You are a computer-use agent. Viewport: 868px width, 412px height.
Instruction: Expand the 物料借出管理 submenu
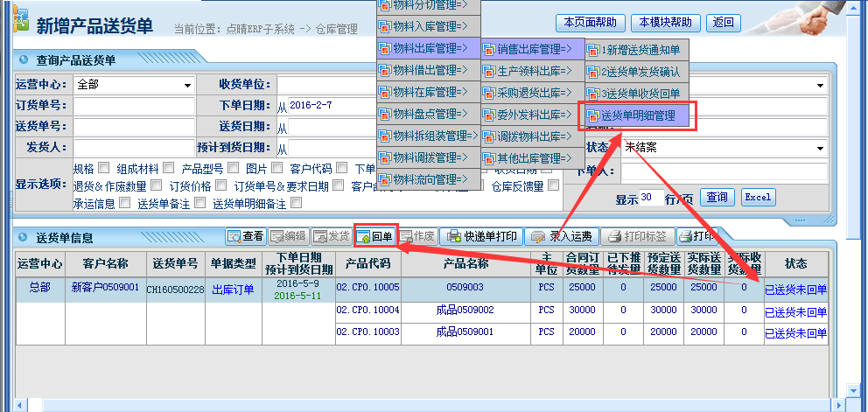(x=428, y=70)
